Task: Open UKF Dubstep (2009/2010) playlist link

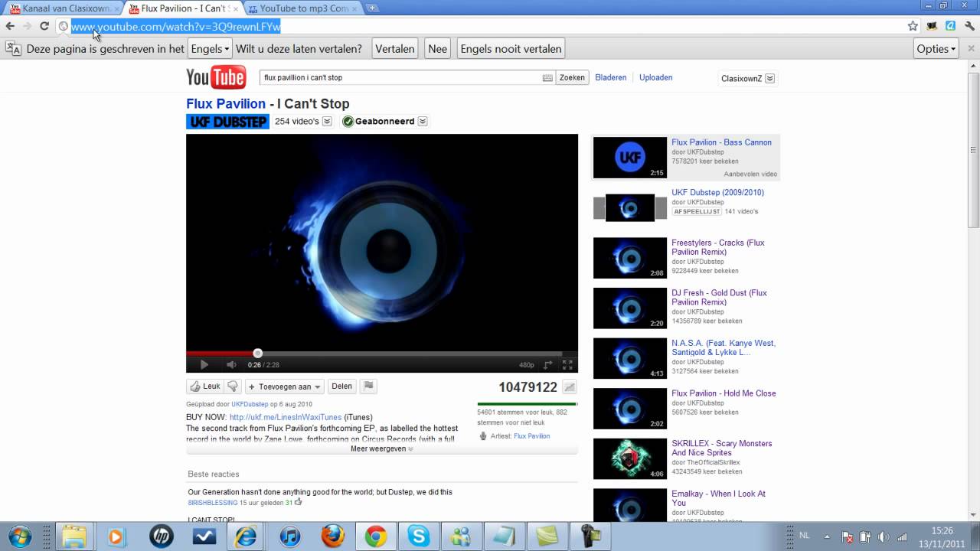Action: [717, 192]
